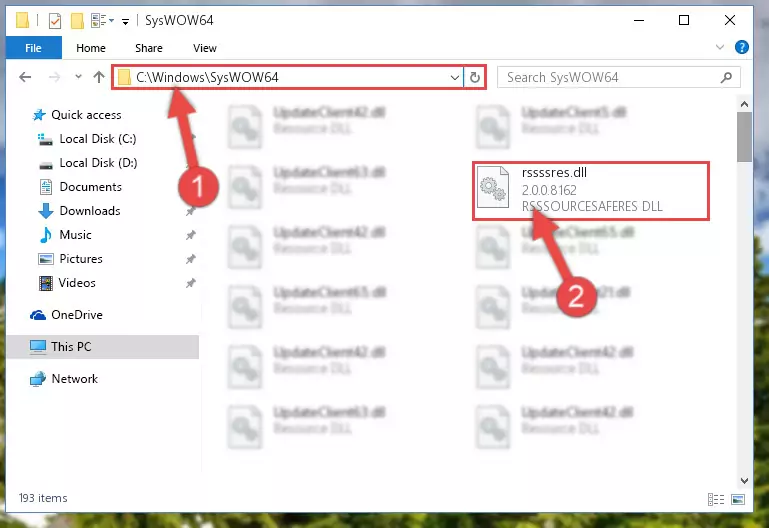This screenshot has width=769, height=528.
Task: Click the pin icon next to Pictures
Action: tap(190, 259)
